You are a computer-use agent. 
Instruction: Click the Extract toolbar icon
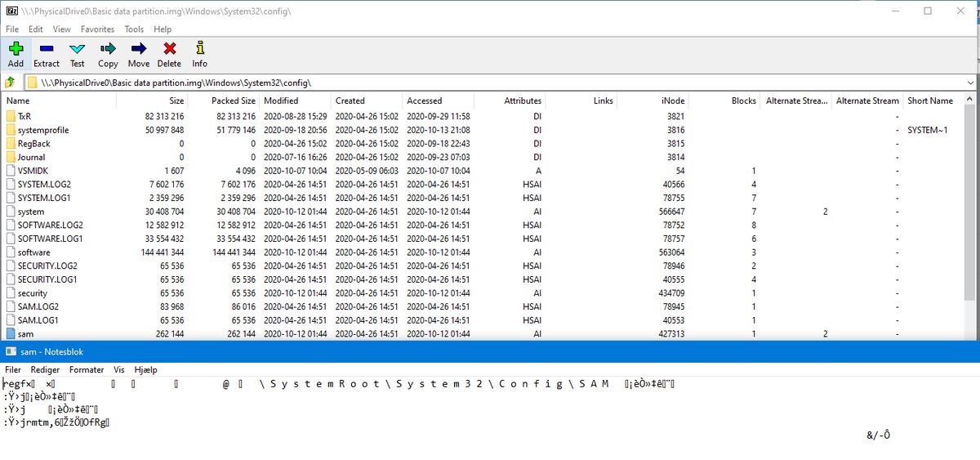click(x=47, y=49)
